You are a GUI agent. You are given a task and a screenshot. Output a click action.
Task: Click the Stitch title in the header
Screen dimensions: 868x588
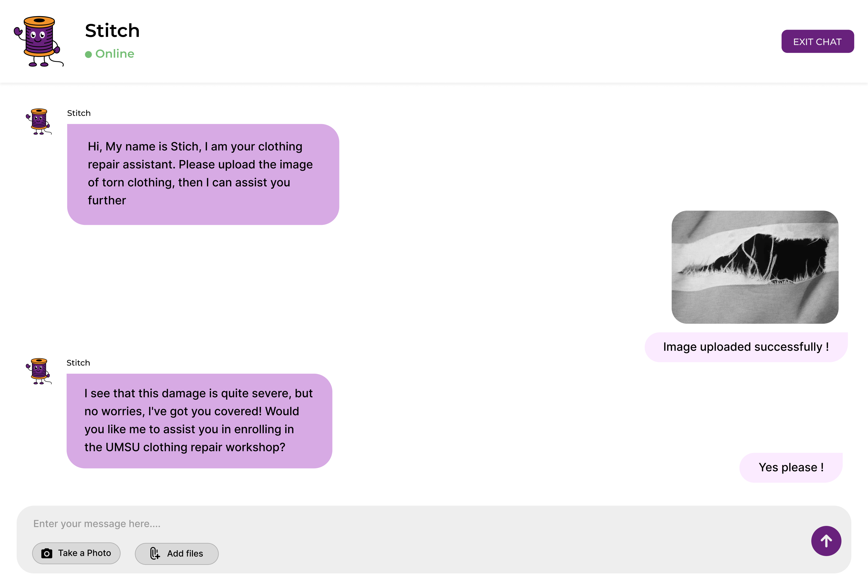pyautogui.click(x=112, y=31)
